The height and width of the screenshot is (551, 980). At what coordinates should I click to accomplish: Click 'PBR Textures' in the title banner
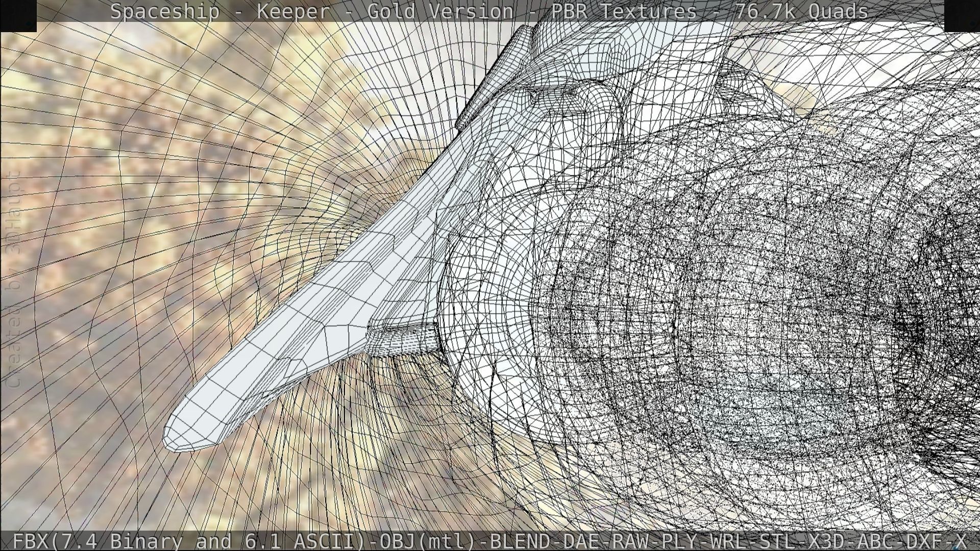pyautogui.click(x=624, y=11)
